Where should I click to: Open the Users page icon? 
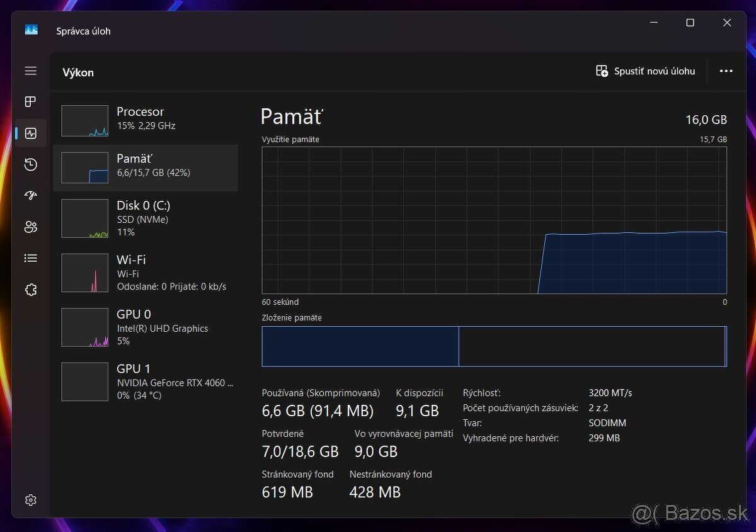tap(31, 227)
